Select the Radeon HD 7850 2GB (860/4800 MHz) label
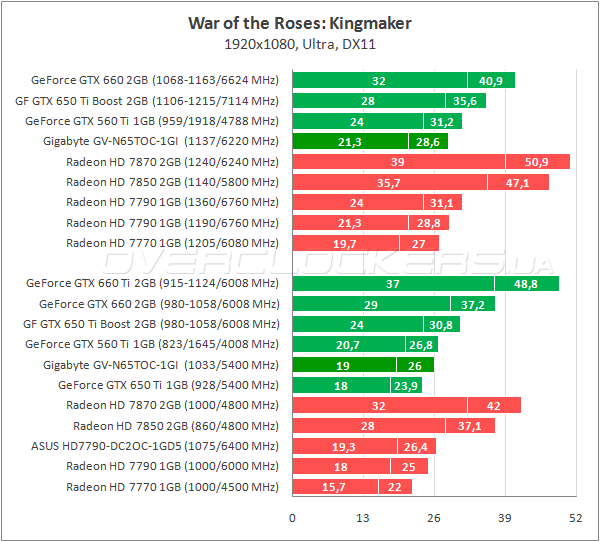 [x=176, y=426]
